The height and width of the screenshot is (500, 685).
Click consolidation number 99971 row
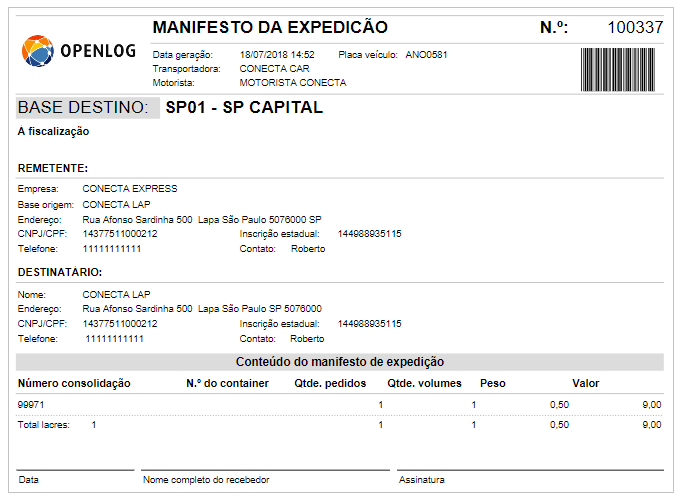click(32, 405)
